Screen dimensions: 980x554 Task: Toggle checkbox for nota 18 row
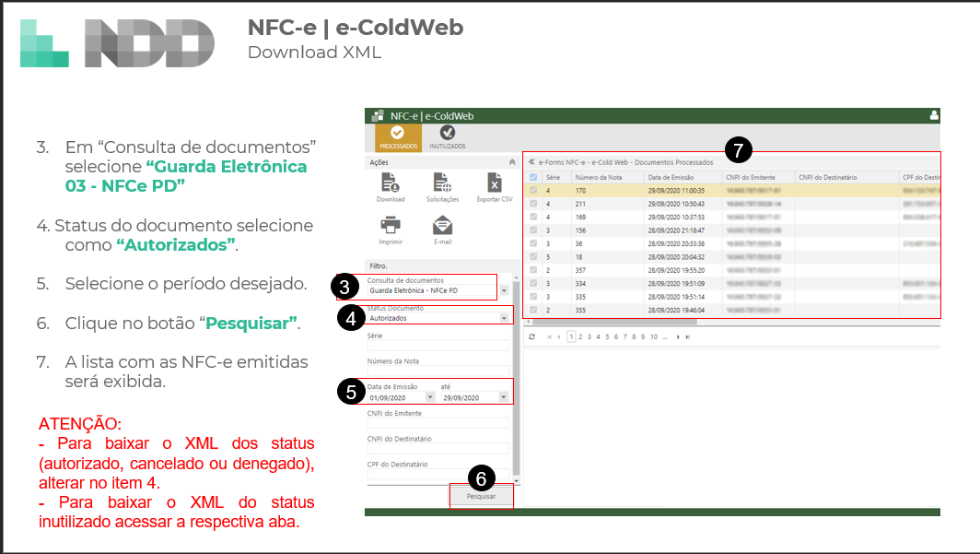click(x=533, y=257)
